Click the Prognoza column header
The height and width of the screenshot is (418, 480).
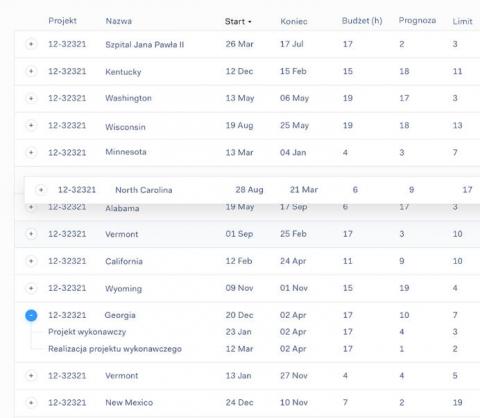[417, 21]
